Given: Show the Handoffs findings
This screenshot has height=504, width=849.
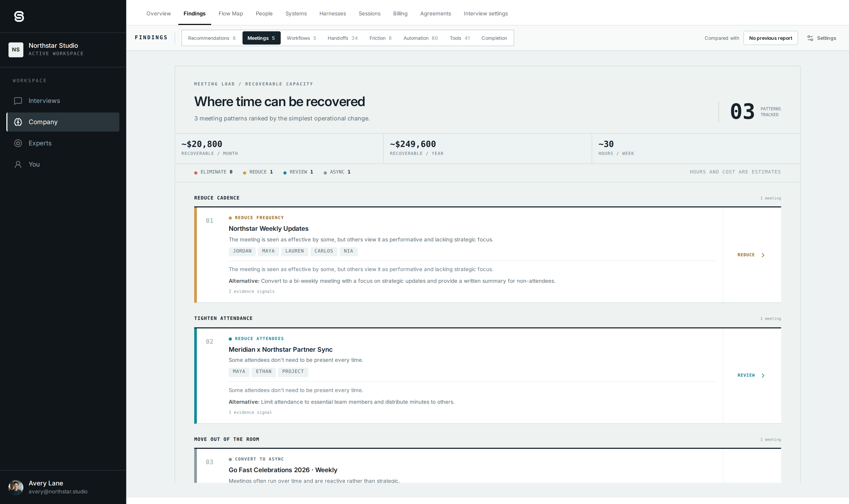Looking at the screenshot, I should 342,38.
